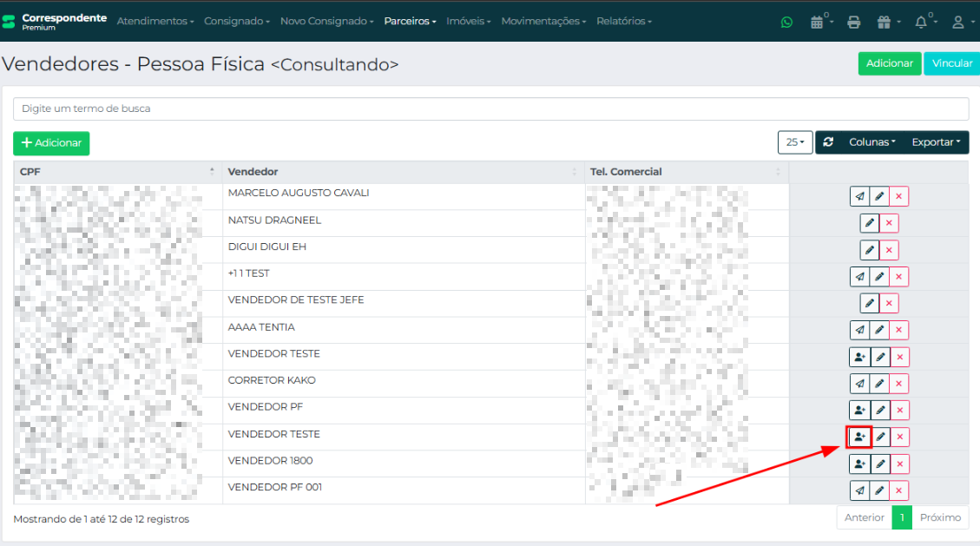
Task: Click the teal Vincular button
Action: click(x=951, y=63)
